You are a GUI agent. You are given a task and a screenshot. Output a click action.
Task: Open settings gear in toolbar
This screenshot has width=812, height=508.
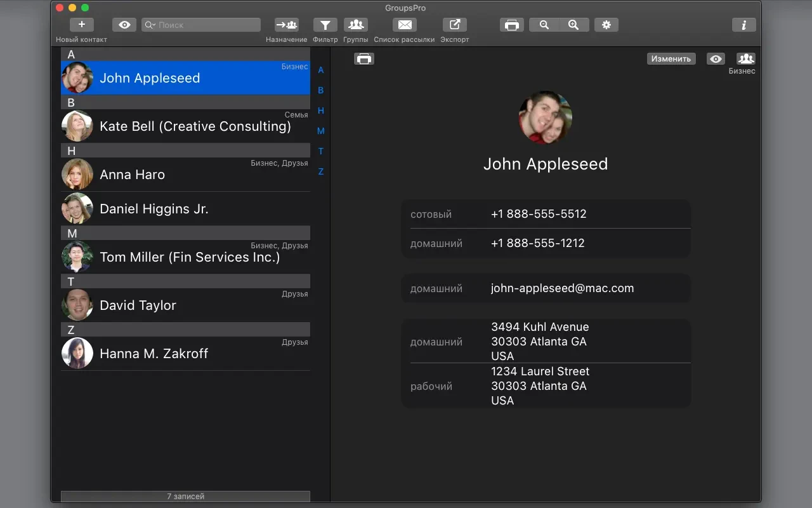(606, 25)
